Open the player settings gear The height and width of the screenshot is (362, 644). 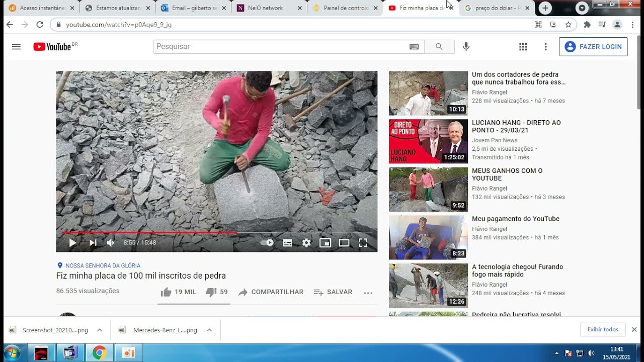tap(306, 243)
